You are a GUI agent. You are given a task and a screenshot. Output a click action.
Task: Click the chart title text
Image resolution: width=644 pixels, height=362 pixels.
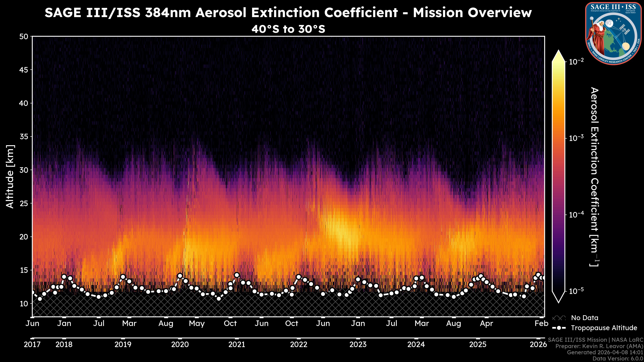tap(288, 13)
